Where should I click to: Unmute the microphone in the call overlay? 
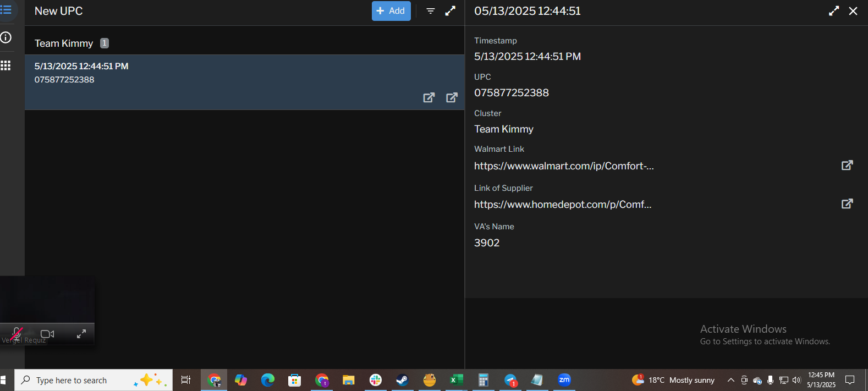tap(17, 333)
